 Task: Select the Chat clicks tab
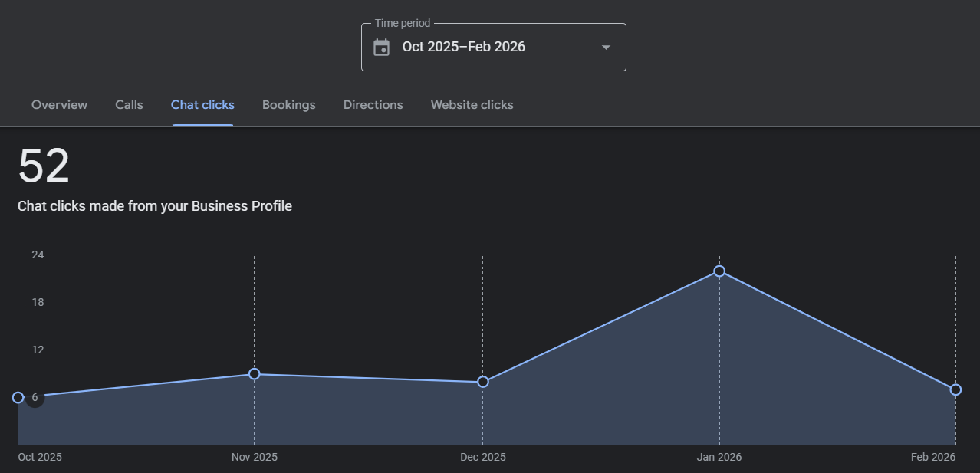pos(202,105)
